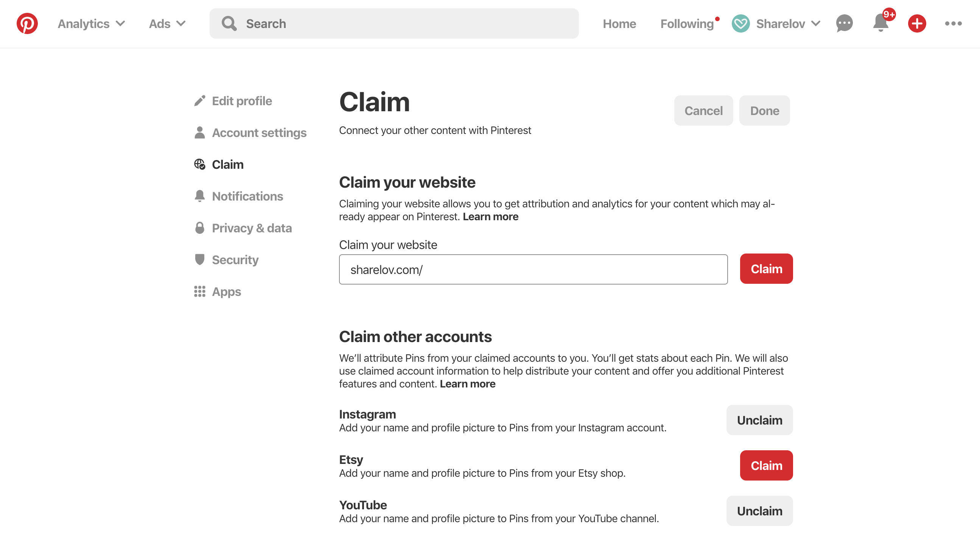The height and width of the screenshot is (560, 980).
Task: Click the Apps grid icon
Action: click(x=200, y=291)
